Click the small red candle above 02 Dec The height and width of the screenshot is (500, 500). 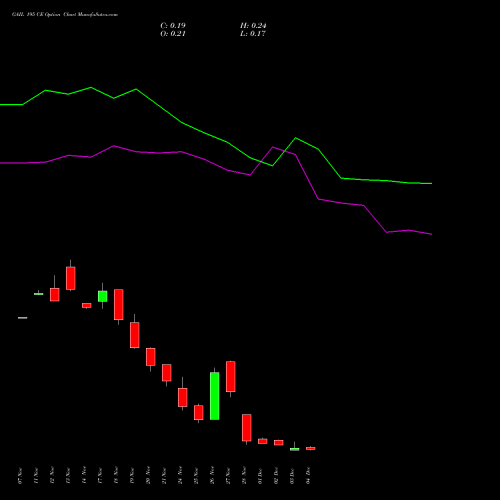coord(279,443)
